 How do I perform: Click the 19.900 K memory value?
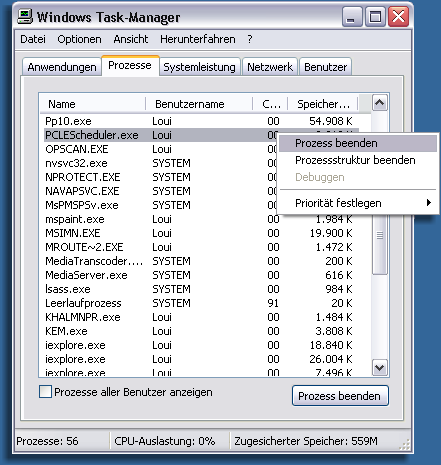coord(331,233)
